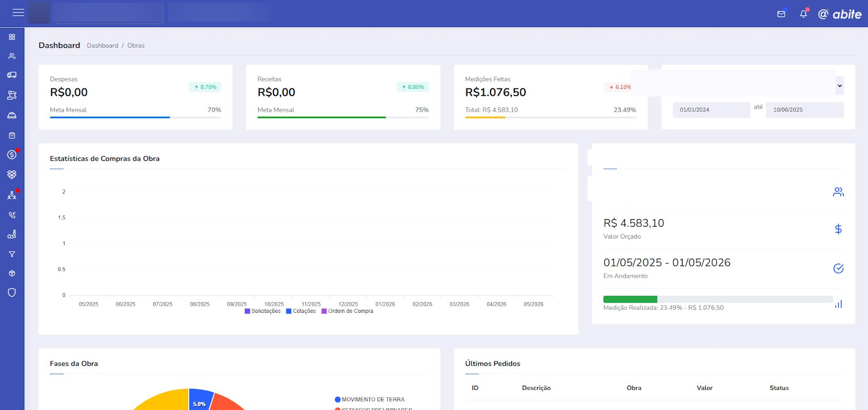This screenshot has height=410, width=868.
Task: Click the R$ 4.583,10 Valor Orçado amount
Action: tap(634, 223)
